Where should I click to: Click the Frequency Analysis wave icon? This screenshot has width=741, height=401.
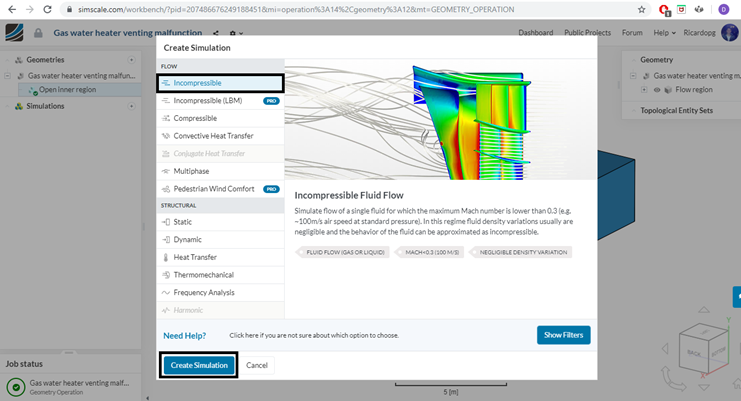click(165, 292)
